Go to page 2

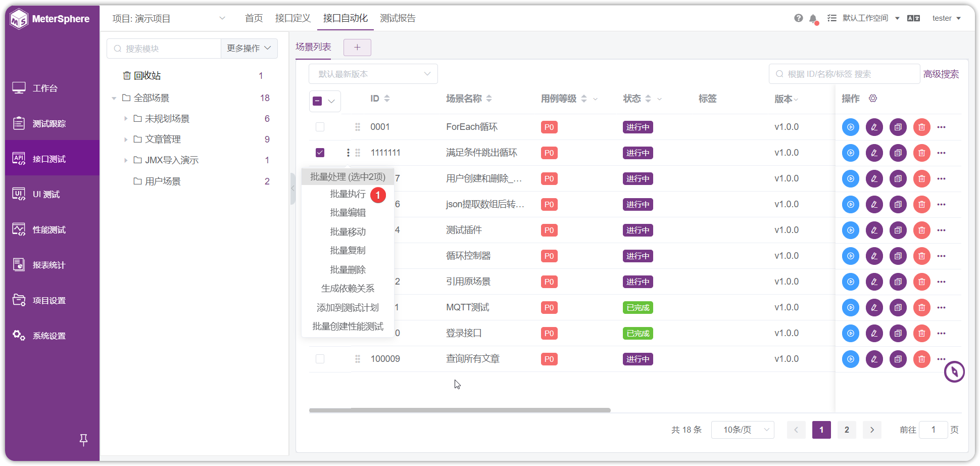point(847,430)
